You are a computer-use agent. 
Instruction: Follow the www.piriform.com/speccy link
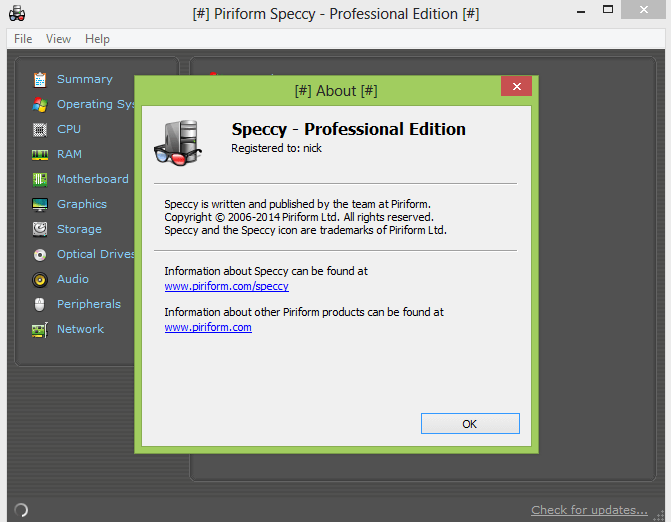tap(226, 286)
